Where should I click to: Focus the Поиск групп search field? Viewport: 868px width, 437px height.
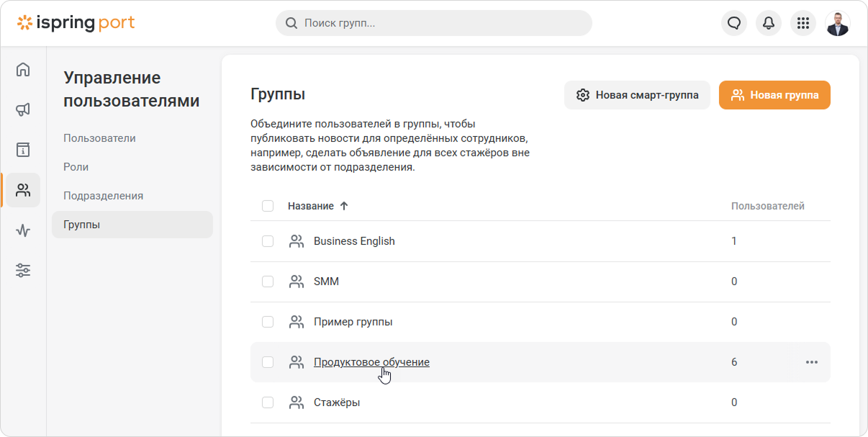[434, 23]
